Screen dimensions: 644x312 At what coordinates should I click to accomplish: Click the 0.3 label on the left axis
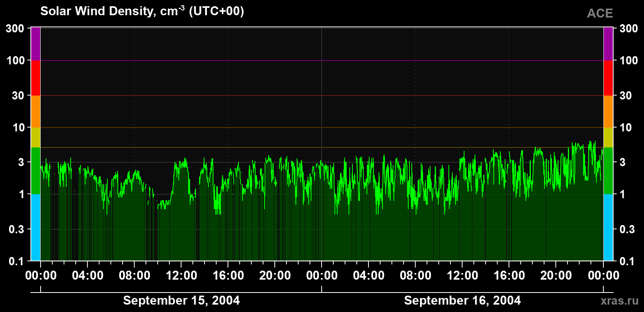(16, 229)
